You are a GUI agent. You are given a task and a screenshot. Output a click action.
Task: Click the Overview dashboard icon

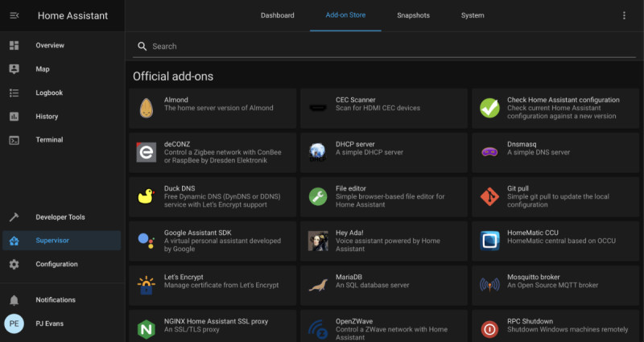click(x=14, y=45)
